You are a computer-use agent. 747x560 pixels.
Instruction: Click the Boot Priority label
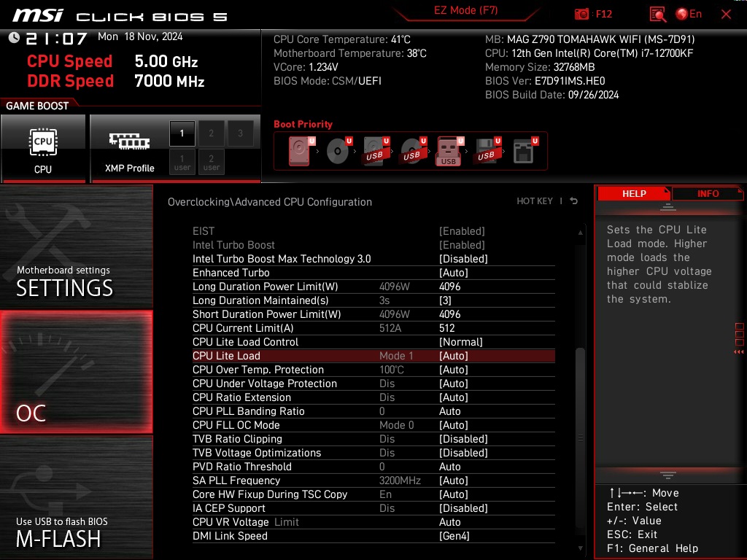(303, 124)
